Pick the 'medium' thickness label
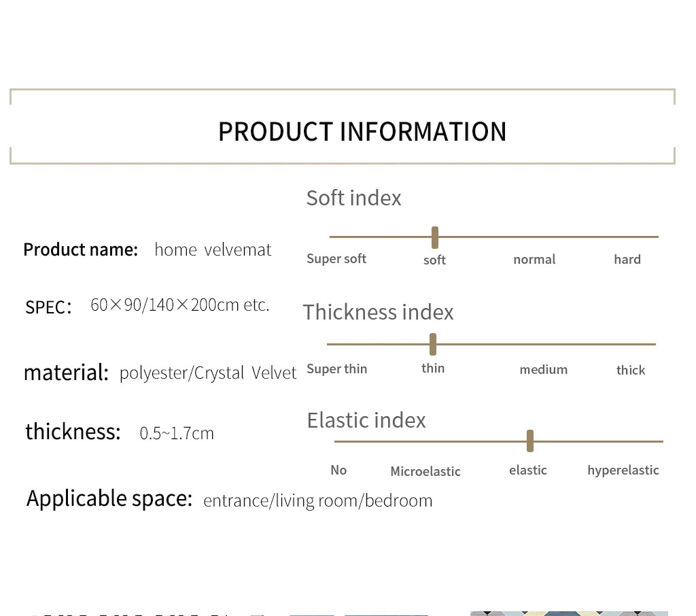 point(544,369)
